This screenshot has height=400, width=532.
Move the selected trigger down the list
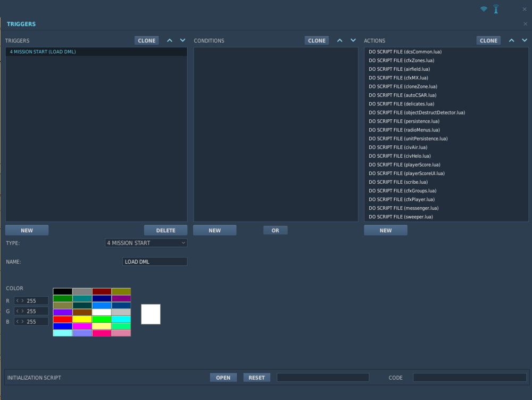point(182,40)
